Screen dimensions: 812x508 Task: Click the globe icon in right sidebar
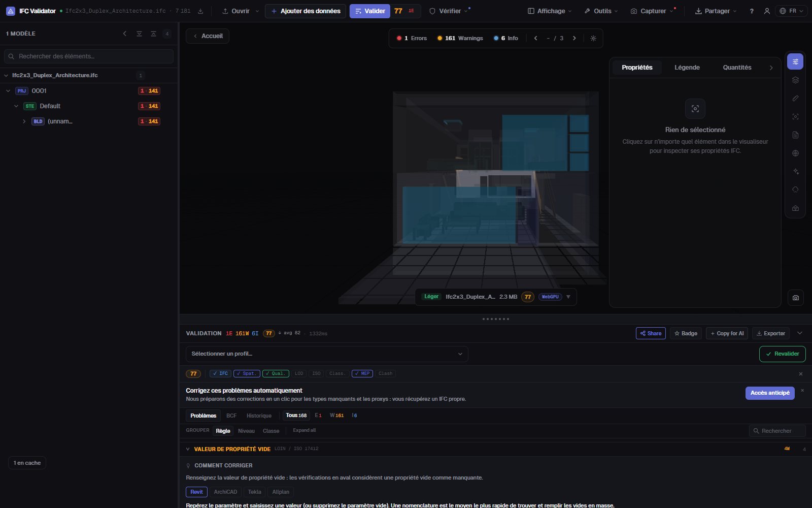click(x=795, y=153)
